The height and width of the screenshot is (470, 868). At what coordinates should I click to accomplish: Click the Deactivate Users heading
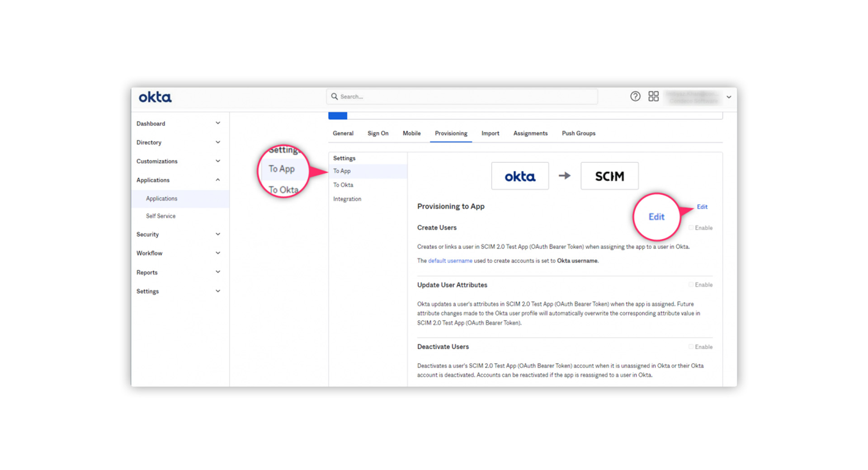coord(443,347)
